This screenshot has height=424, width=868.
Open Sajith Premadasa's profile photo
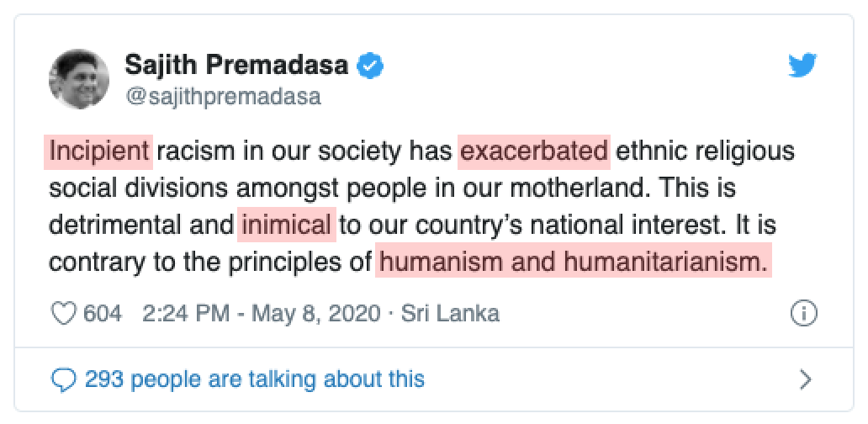(x=79, y=79)
